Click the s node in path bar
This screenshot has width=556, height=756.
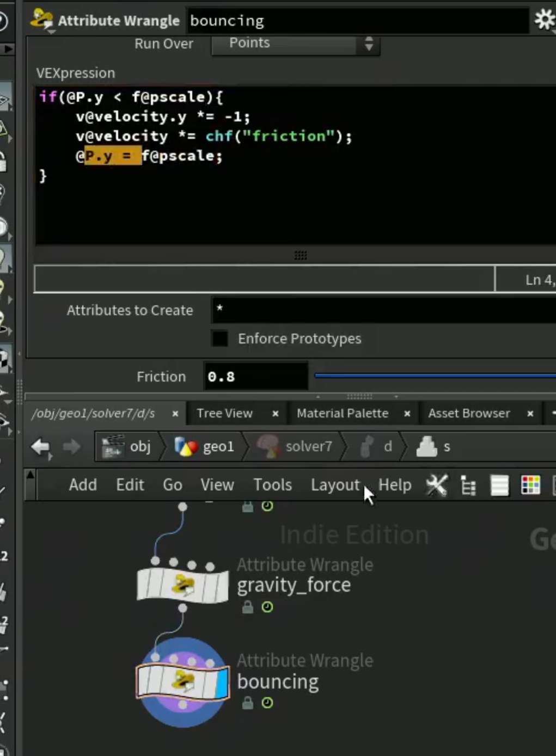433,447
